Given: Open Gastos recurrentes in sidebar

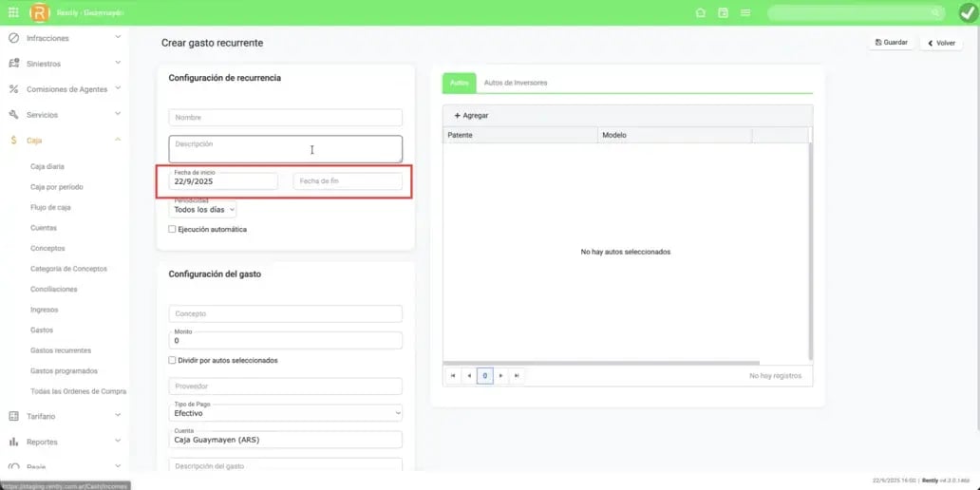Looking at the screenshot, I should point(61,350).
